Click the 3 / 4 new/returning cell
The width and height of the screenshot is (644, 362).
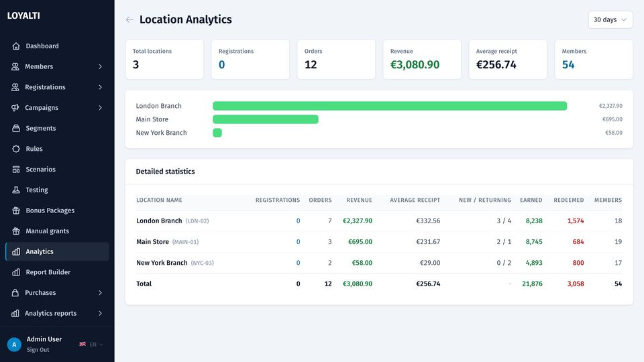point(504,221)
